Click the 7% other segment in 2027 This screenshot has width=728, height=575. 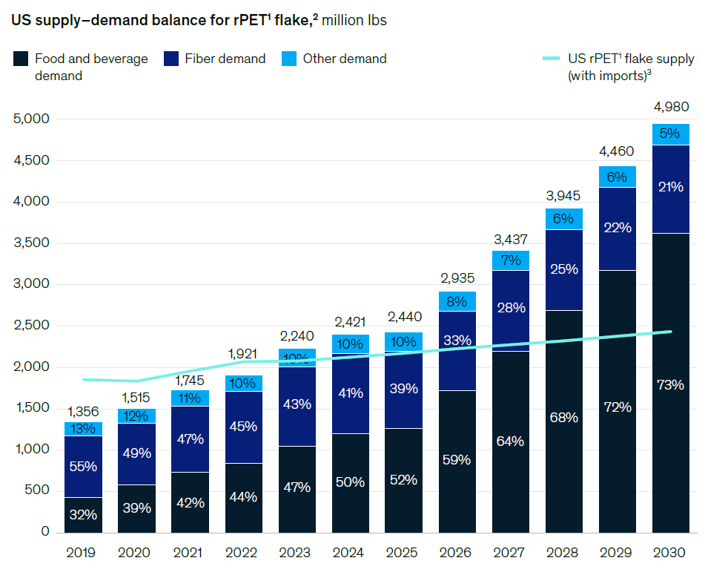[x=511, y=260]
